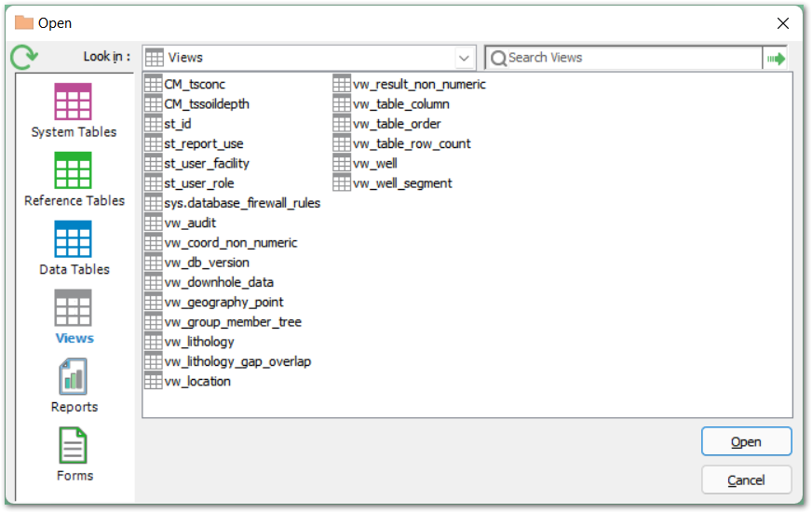
Task: Expand the Look in dropdown arrow
Action: [x=464, y=58]
